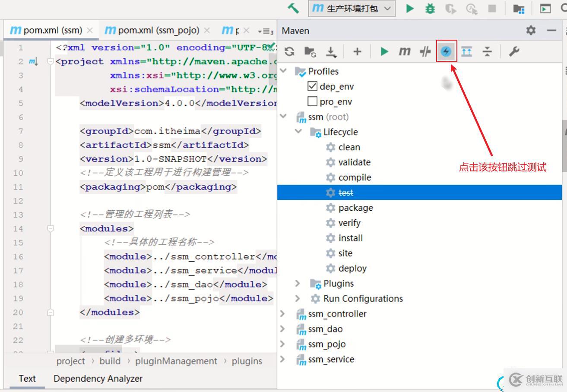567x392 pixels.
Task: Open the Dependency Analyzer tab
Action: [x=98, y=379]
